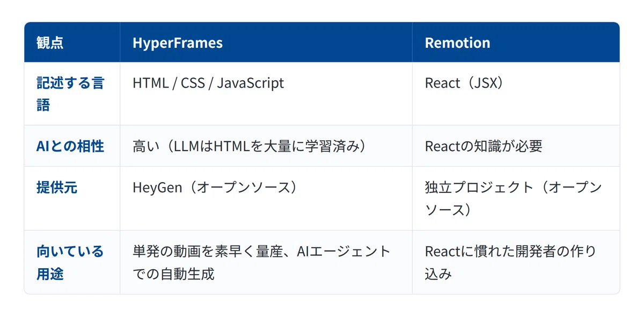Click the Remotion column header

point(516,42)
